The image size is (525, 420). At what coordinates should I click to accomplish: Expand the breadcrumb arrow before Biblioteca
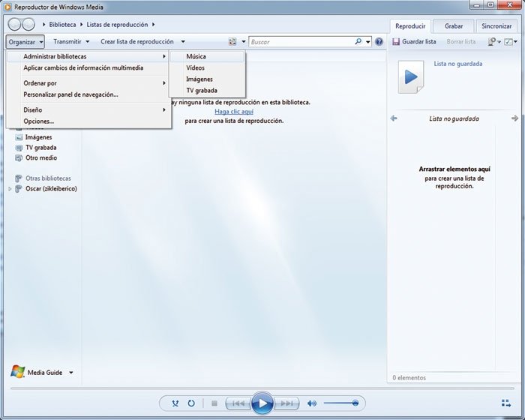pyautogui.click(x=43, y=25)
